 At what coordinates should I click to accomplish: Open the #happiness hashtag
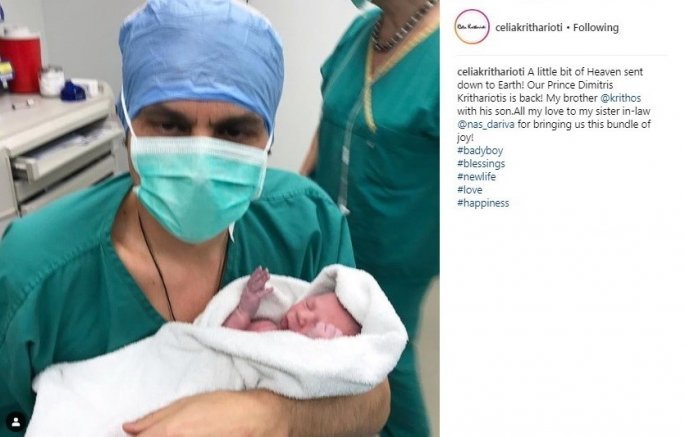click(483, 203)
